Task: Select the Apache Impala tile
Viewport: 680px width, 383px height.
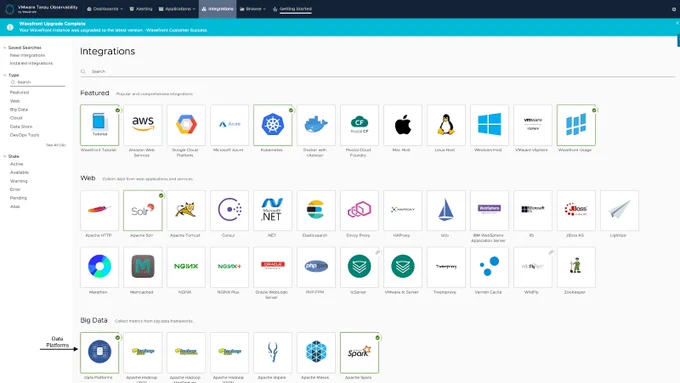Action: [x=273, y=353]
